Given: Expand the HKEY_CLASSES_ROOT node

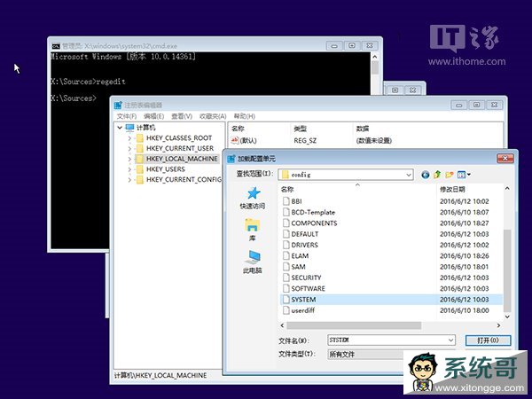Looking at the screenshot, I should [129, 138].
